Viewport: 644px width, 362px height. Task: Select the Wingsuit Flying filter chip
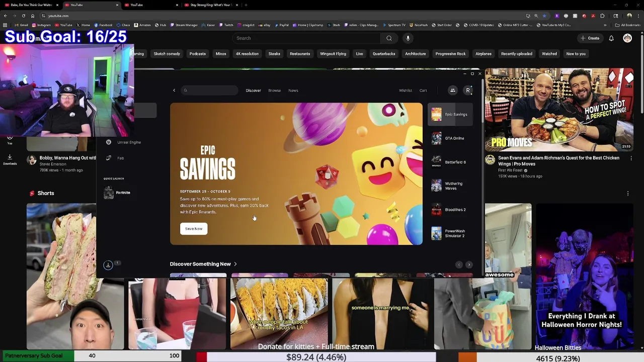333,54
